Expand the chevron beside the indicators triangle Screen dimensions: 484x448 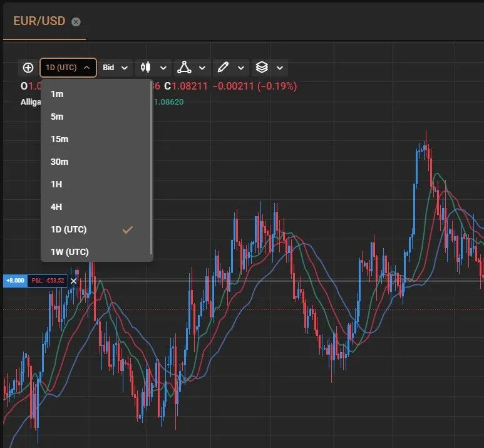[x=202, y=68]
